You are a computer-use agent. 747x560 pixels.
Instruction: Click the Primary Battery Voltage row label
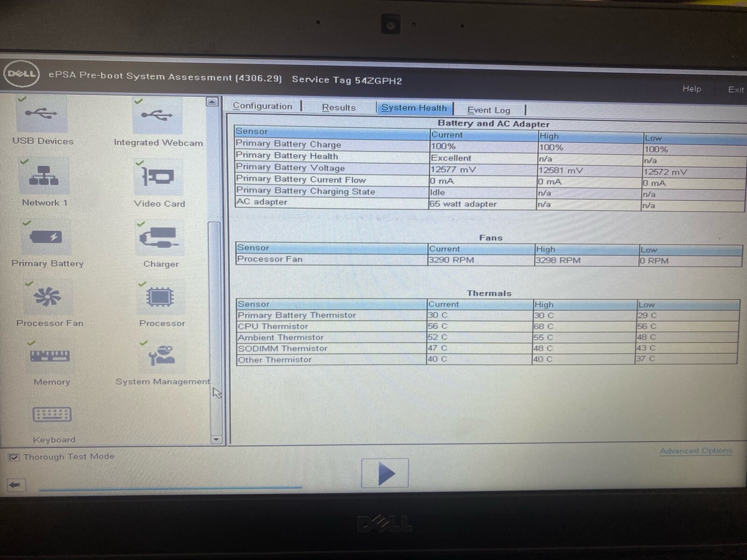click(290, 167)
